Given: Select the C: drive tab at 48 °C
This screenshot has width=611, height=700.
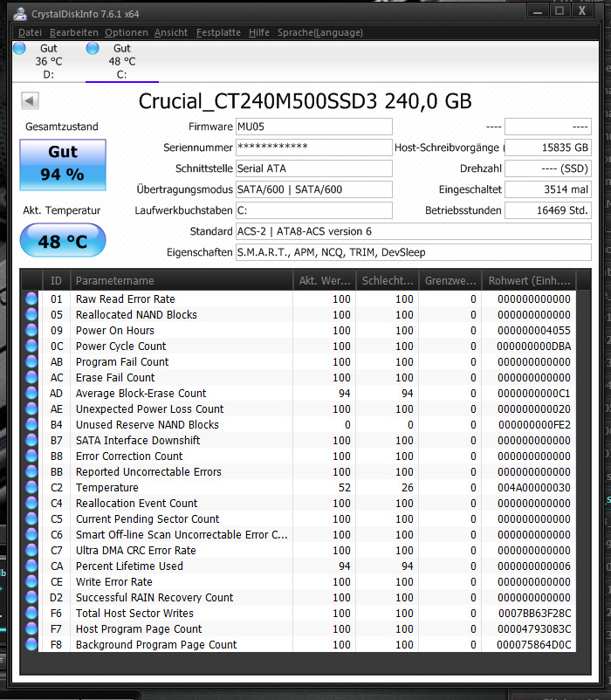Looking at the screenshot, I should pyautogui.click(x=122, y=61).
